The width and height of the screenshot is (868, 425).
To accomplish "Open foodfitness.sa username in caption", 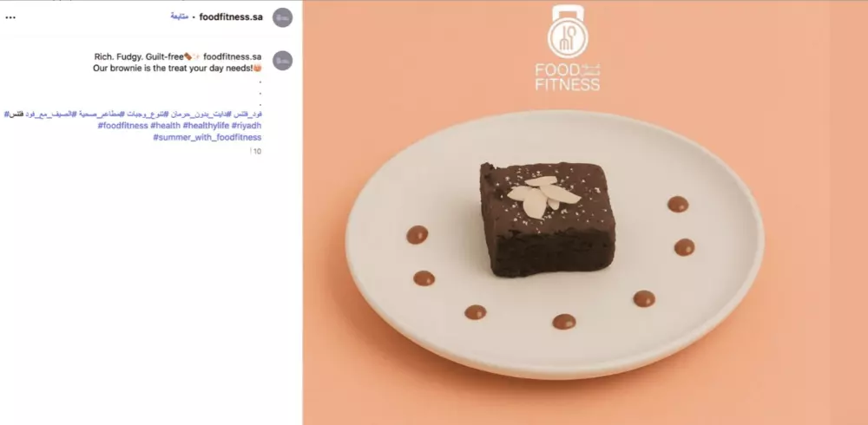I will [x=233, y=56].
